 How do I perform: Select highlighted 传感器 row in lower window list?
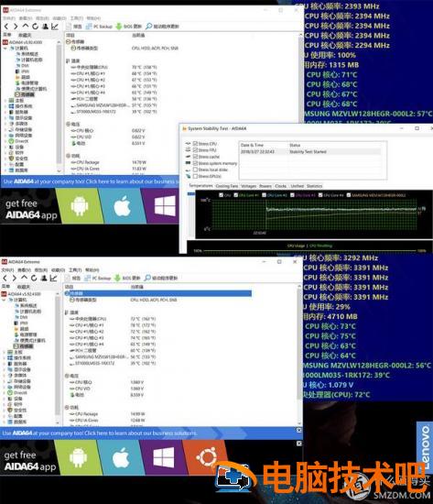158,293
